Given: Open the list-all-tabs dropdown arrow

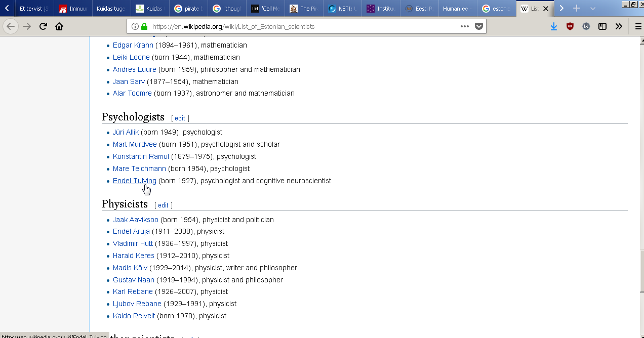Looking at the screenshot, I should pos(593,9).
